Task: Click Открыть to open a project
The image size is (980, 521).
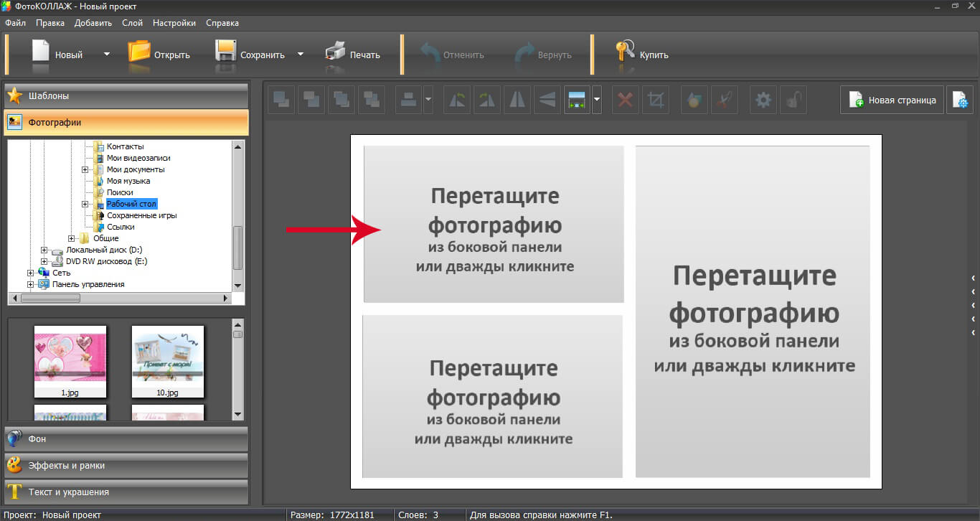Action: [159, 54]
